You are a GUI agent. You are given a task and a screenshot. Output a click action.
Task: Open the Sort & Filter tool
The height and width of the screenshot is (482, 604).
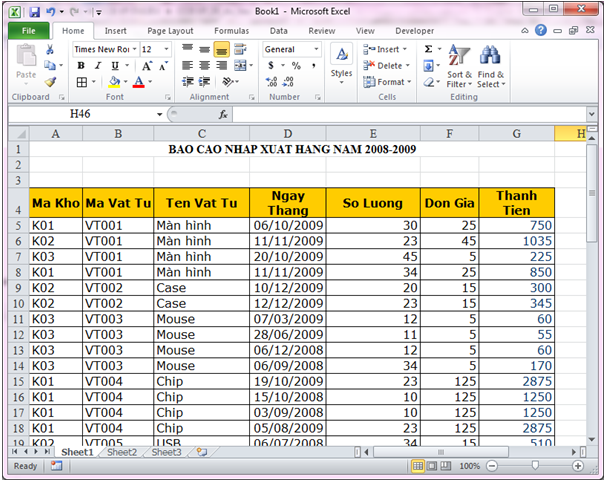[459, 66]
